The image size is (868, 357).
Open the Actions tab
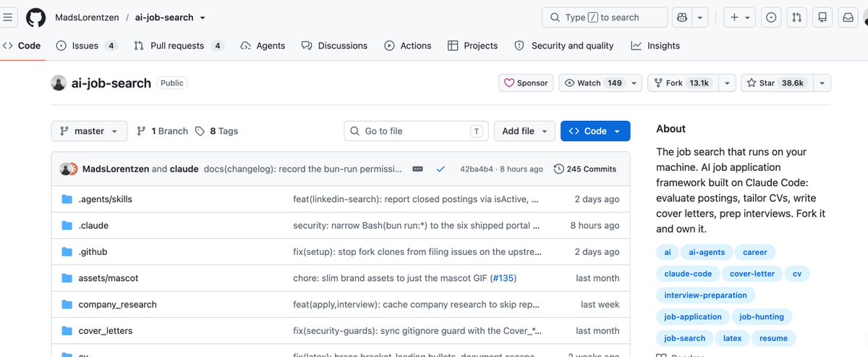point(408,46)
